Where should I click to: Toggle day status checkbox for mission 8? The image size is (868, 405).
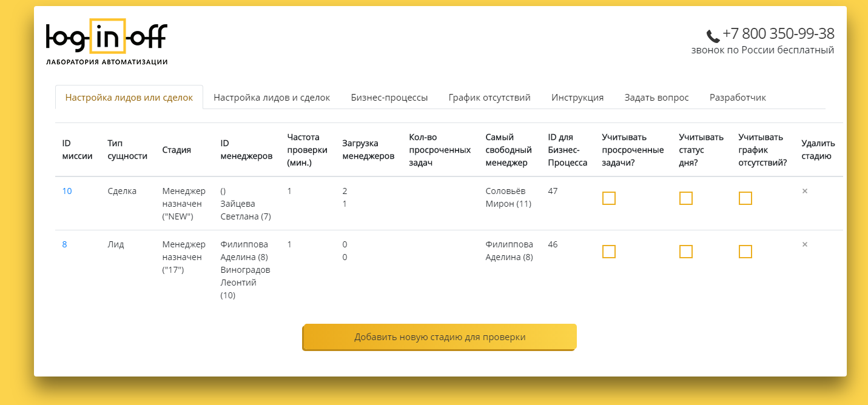coord(686,252)
